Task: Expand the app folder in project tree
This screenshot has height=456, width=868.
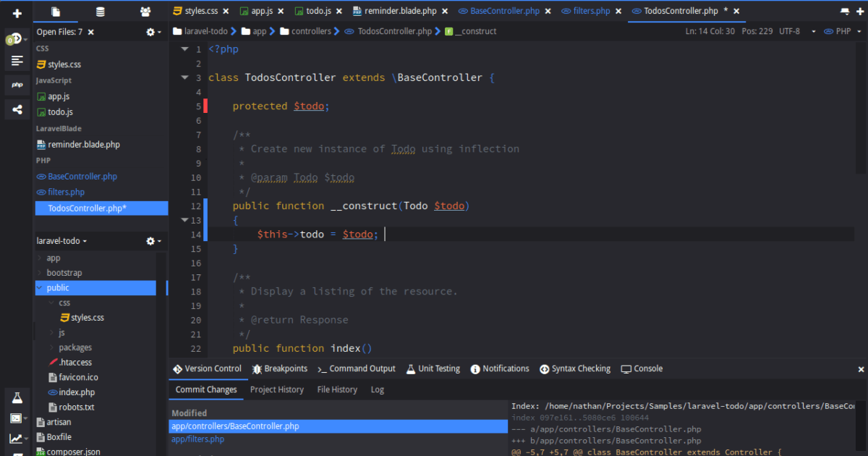Action: tap(39, 258)
